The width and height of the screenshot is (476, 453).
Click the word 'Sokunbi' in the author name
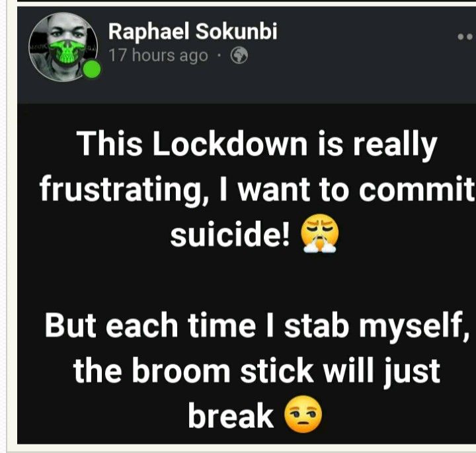coord(236,31)
